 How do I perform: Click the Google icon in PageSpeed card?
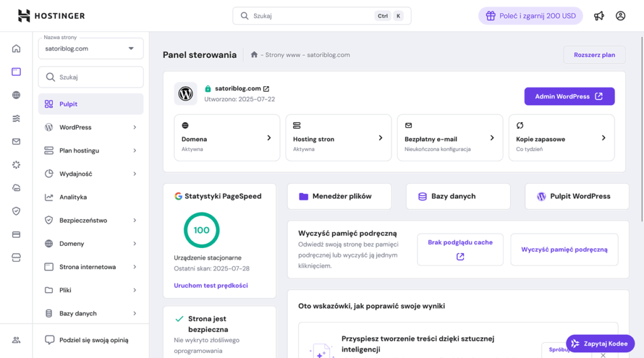click(178, 196)
